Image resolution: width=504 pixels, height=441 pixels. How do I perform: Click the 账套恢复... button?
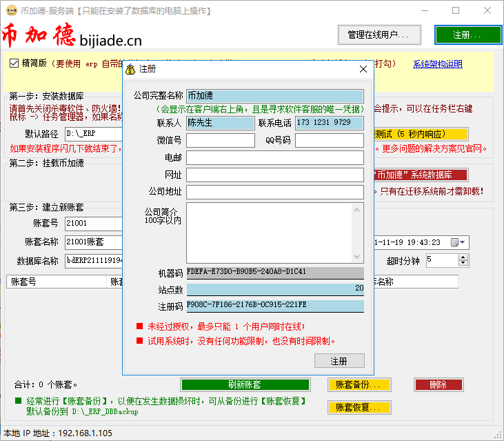tap(359, 407)
